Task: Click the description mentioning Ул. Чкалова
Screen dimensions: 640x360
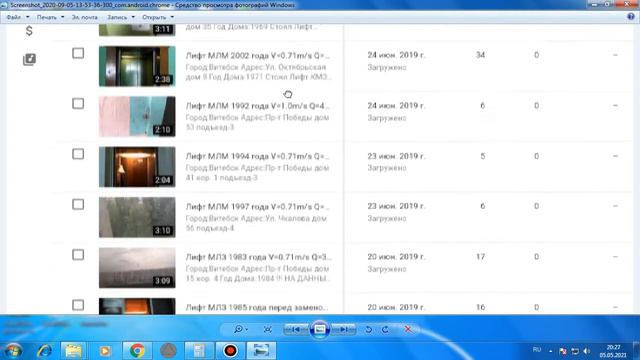Action: click(256, 223)
